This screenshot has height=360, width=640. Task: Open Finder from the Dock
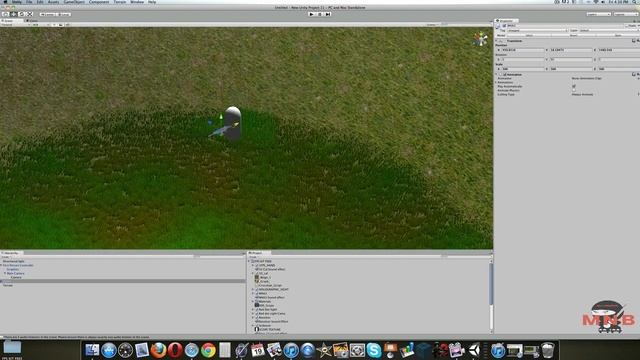click(92, 350)
